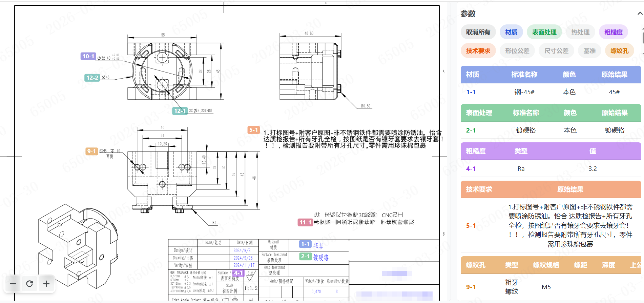This screenshot has width=644, height=303.
Task: Click the 粗糙度 table header
Action: (x=476, y=151)
